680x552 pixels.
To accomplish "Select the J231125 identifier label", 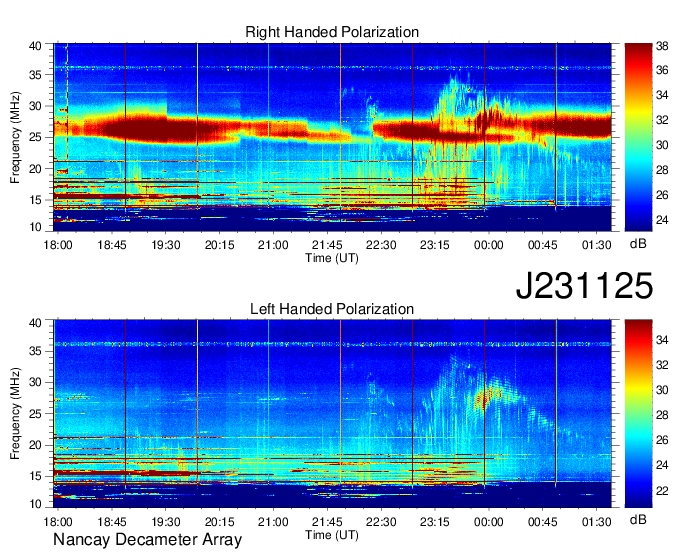I will click(584, 285).
